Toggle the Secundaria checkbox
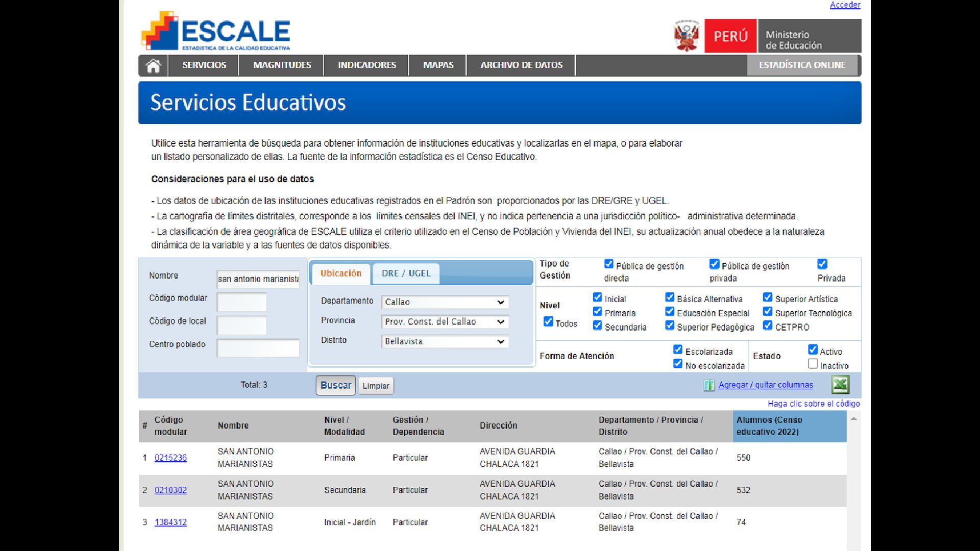This screenshot has width=980, height=551. pos(597,325)
